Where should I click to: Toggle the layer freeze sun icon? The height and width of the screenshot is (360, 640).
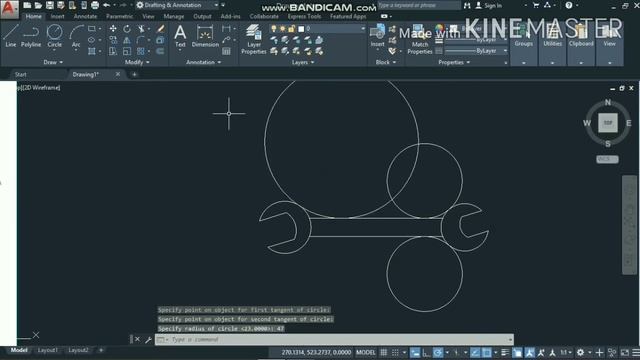(282, 29)
